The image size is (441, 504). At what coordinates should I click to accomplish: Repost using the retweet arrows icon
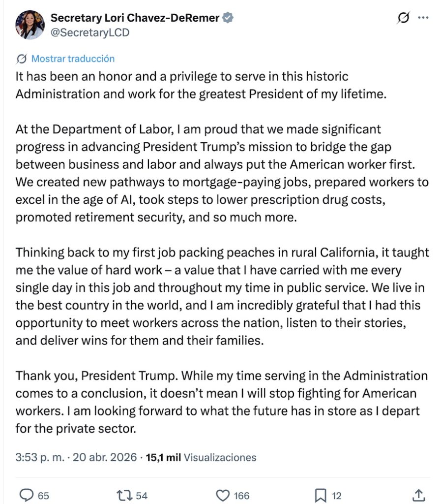124,495
